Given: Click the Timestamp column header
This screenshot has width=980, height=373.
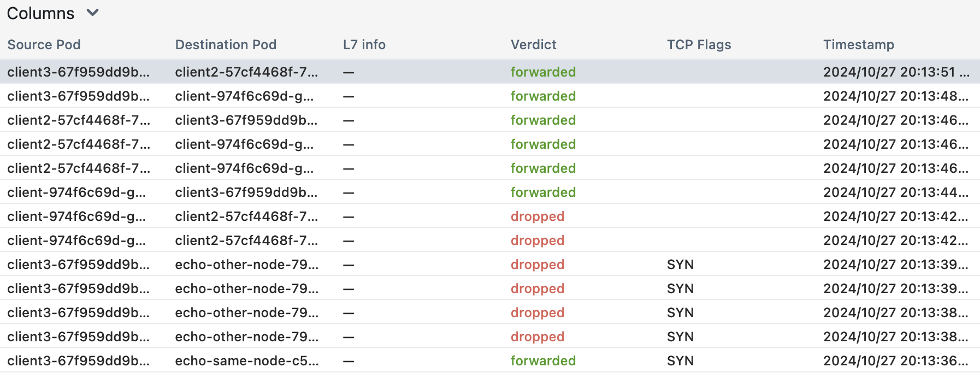Looking at the screenshot, I should tap(858, 45).
